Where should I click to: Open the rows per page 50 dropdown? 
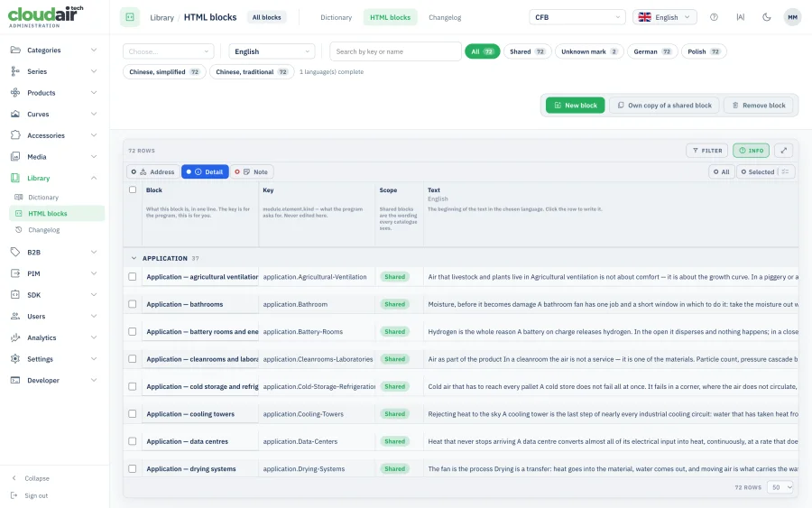tap(780, 487)
